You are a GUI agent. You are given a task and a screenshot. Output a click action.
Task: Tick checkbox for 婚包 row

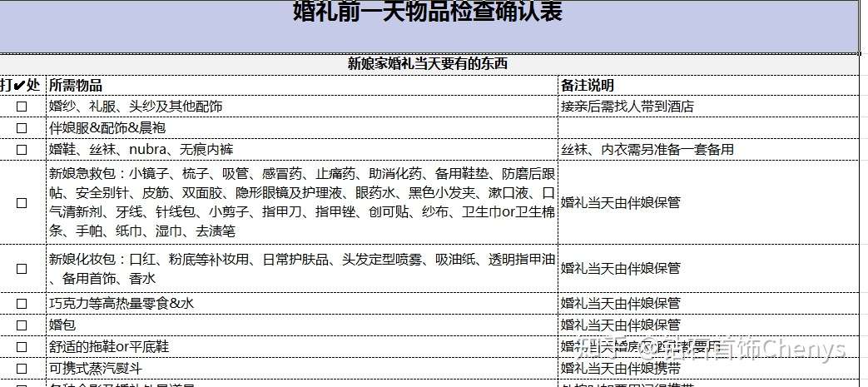click(22, 325)
